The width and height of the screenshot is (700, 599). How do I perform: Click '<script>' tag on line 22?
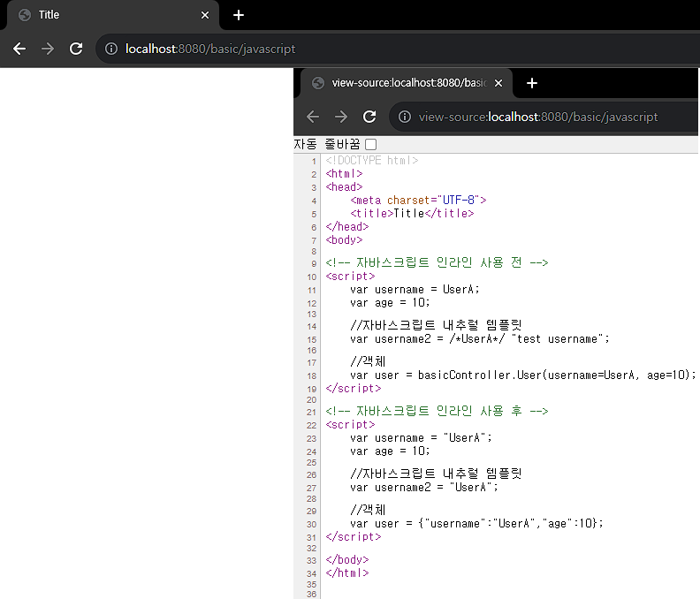(350, 425)
